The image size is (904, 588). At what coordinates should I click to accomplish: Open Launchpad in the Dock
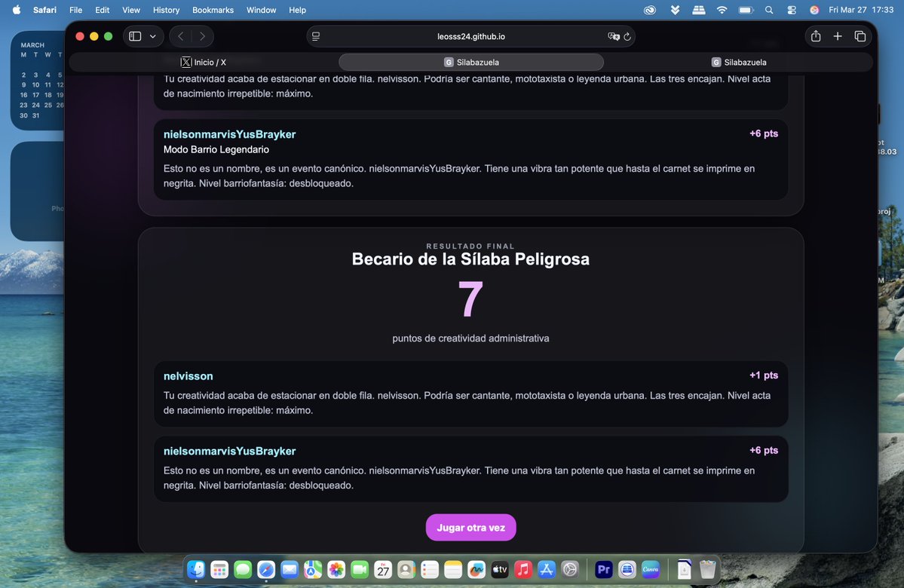coord(219,570)
